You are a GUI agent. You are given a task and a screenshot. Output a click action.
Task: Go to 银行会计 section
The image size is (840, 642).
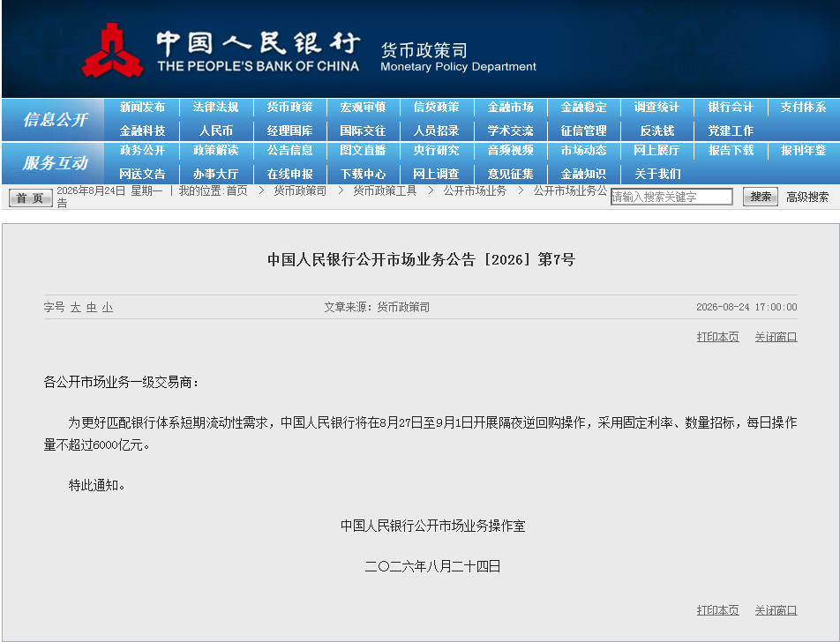[731, 107]
